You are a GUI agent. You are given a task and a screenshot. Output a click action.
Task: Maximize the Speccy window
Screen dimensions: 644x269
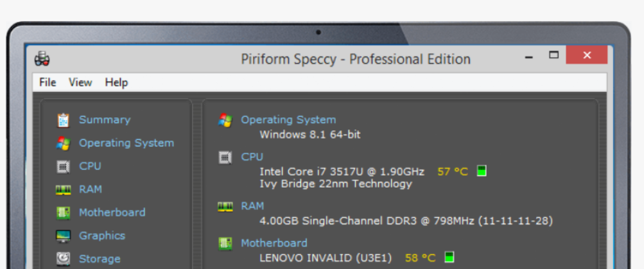(x=554, y=55)
